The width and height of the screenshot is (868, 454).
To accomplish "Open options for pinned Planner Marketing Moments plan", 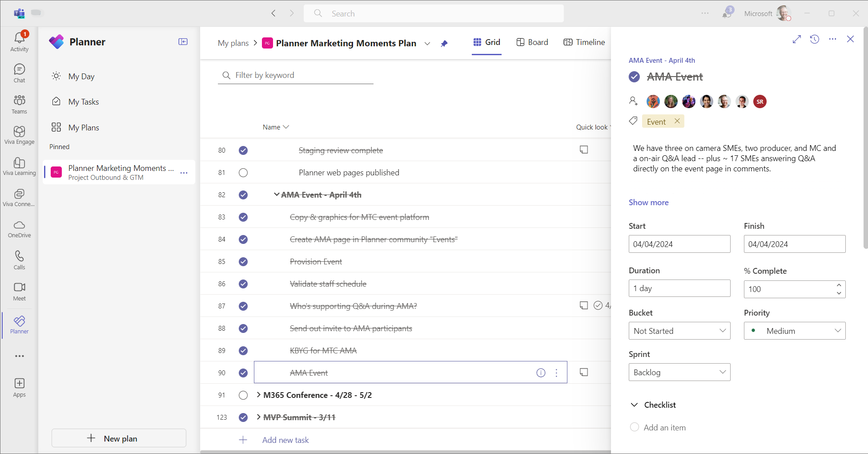I will click(x=184, y=173).
